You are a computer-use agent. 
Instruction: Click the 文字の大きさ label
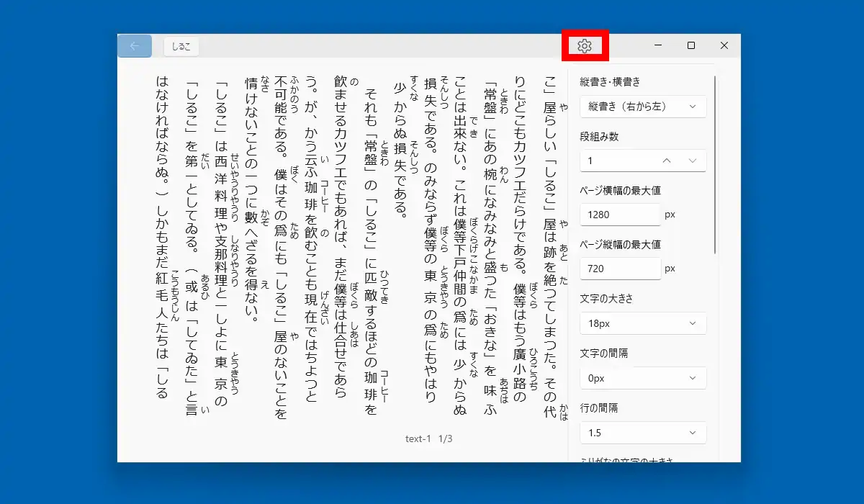tap(606, 299)
